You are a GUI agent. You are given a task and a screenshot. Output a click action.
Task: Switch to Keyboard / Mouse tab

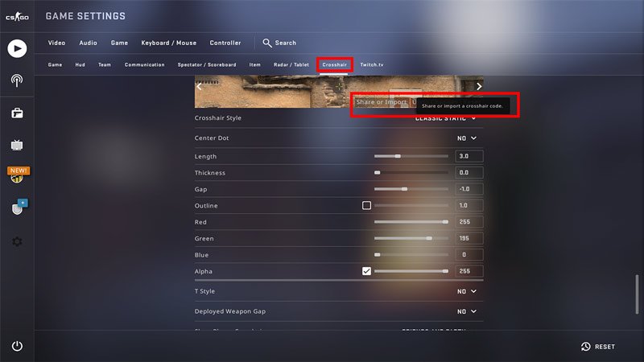169,43
